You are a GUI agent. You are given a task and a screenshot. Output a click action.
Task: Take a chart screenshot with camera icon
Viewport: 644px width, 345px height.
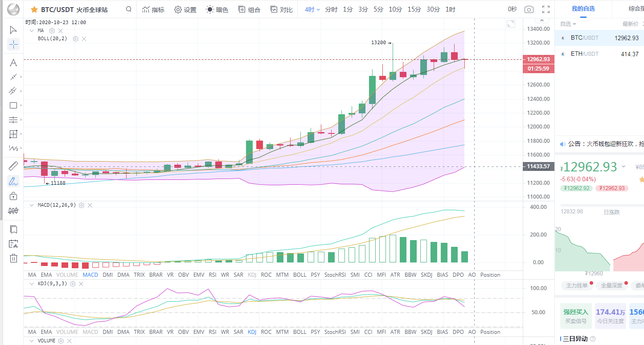click(529, 9)
